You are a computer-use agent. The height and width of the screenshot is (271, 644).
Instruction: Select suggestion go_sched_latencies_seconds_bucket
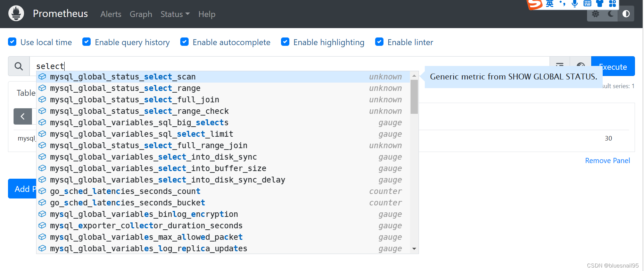[x=223, y=203]
